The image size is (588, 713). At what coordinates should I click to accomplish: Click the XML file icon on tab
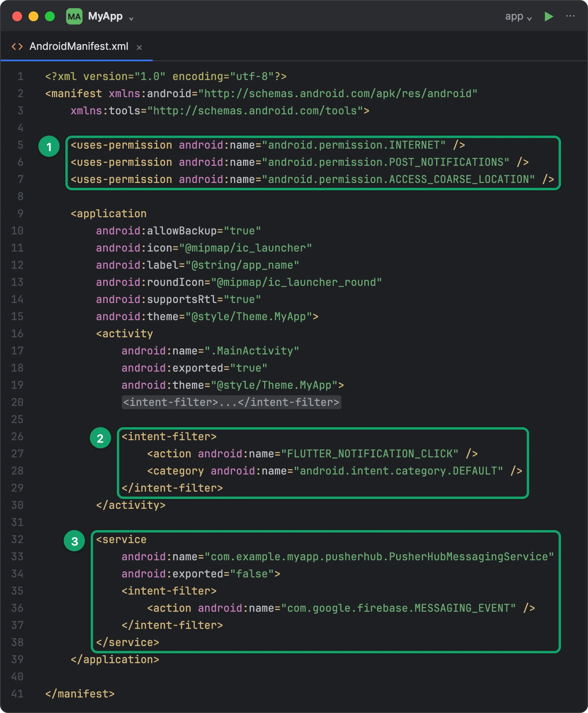(x=17, y=47)
